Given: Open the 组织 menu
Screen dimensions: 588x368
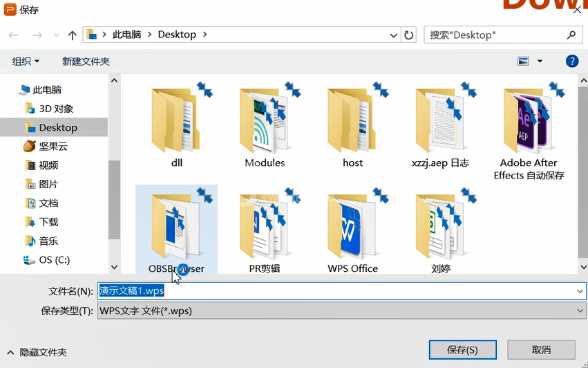Looking at the screenshot, I should tap(26, 61).
